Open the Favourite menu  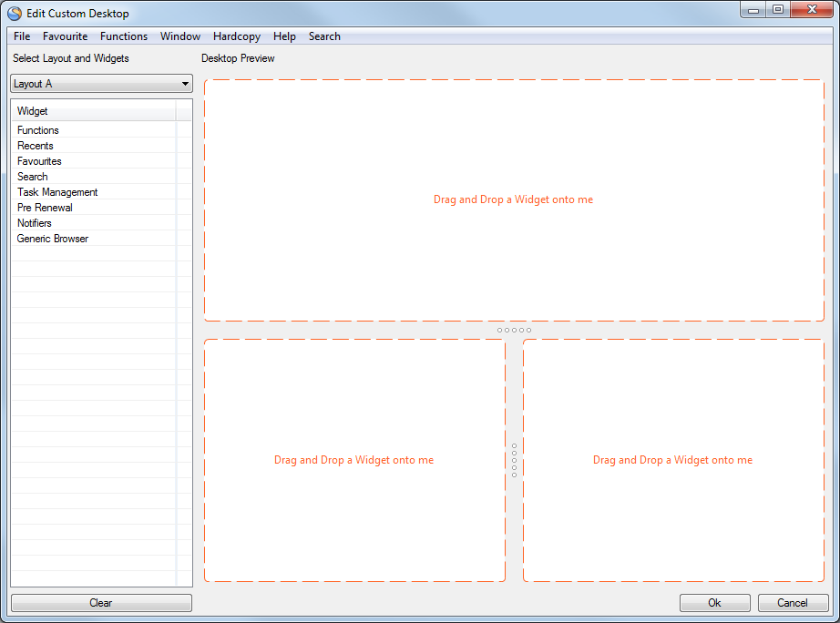pyautogui.click(x=65, y=36)
